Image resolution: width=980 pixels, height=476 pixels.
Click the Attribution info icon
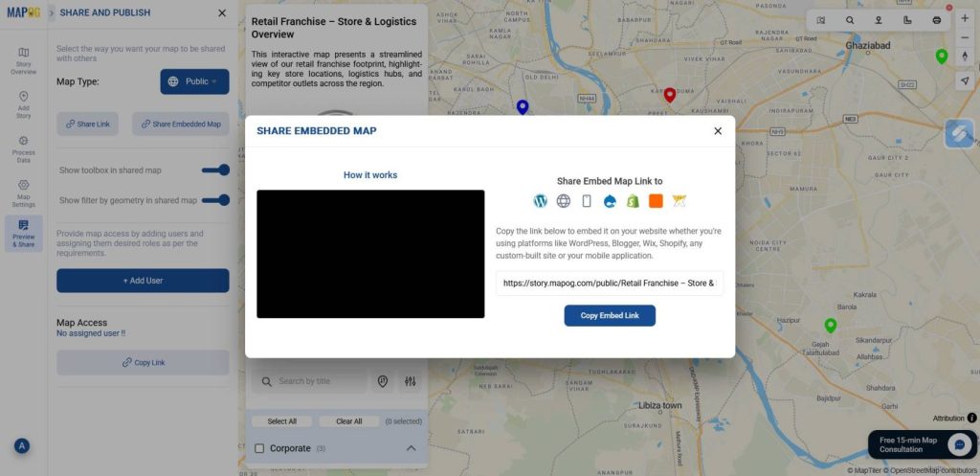click(x=972, y=418)
